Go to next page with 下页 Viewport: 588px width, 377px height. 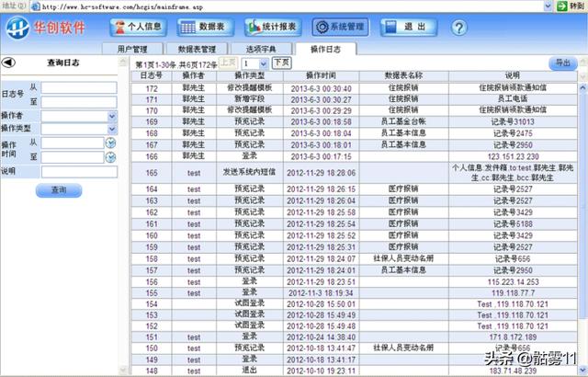282,63
